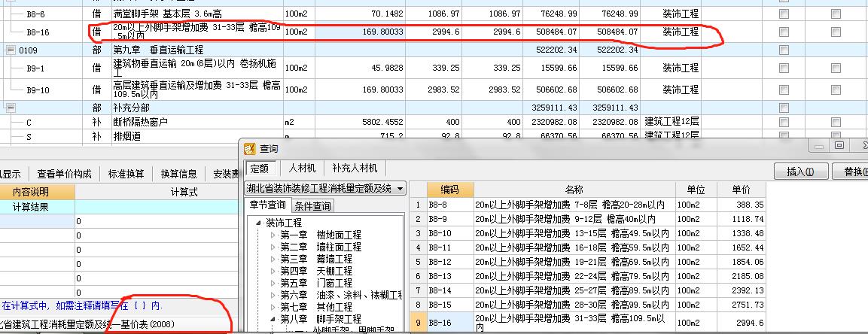This screenshot has width=868, height=334.
Task: Collapse the 补充分部 section
Action: [11, 108]
